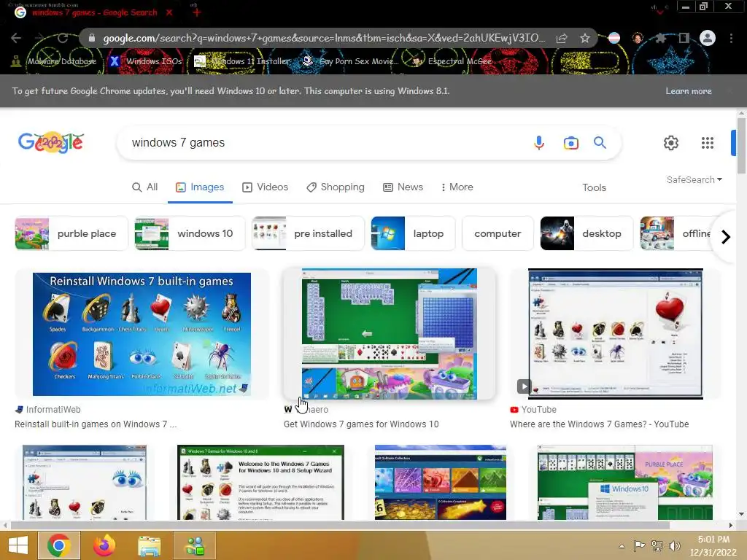Viewport: 747px width, 560px height.
Task: Switch to the Videos tab
Action: pos(265,187)
